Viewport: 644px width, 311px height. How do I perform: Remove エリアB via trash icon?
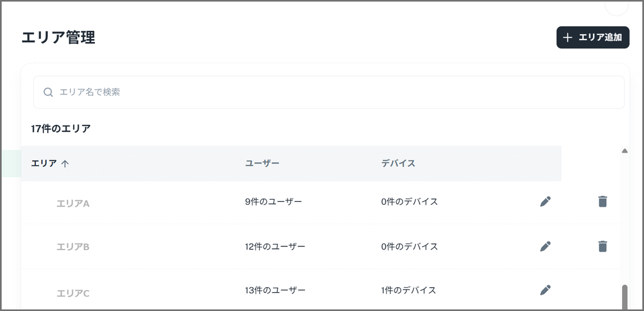point(602,246)
